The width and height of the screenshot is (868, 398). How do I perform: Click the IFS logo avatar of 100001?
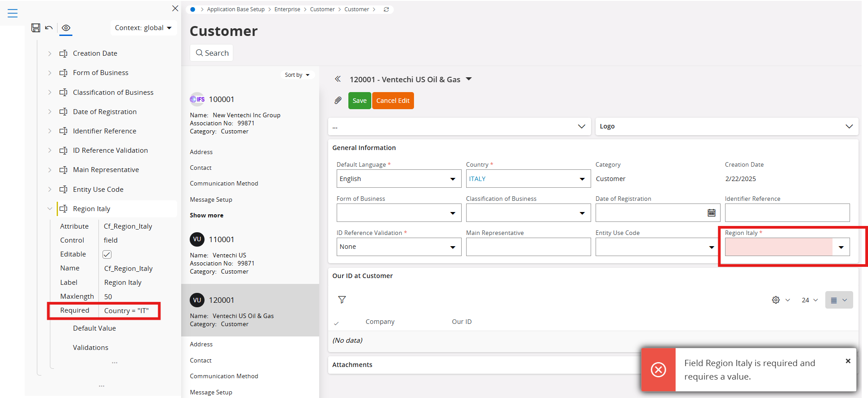(x=197, y=99)
